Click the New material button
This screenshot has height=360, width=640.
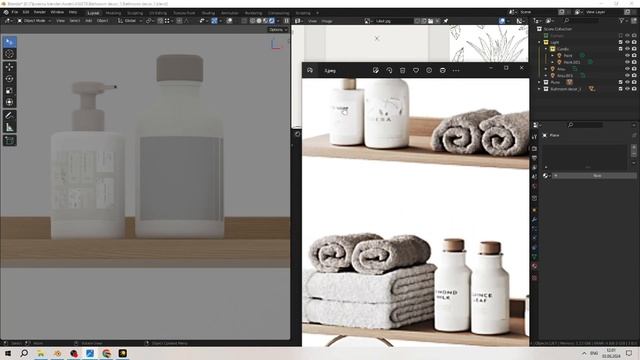pyautogui.click(x=596, y=176)
